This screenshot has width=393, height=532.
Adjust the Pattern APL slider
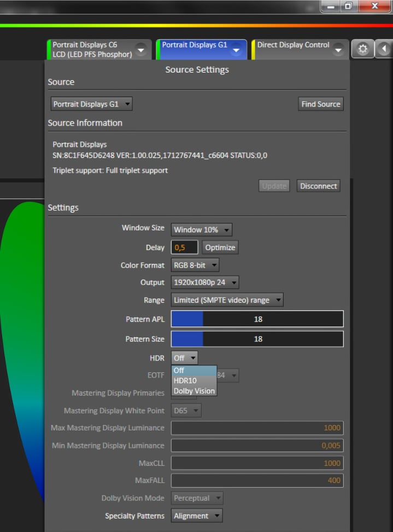[x=257, y=319]
